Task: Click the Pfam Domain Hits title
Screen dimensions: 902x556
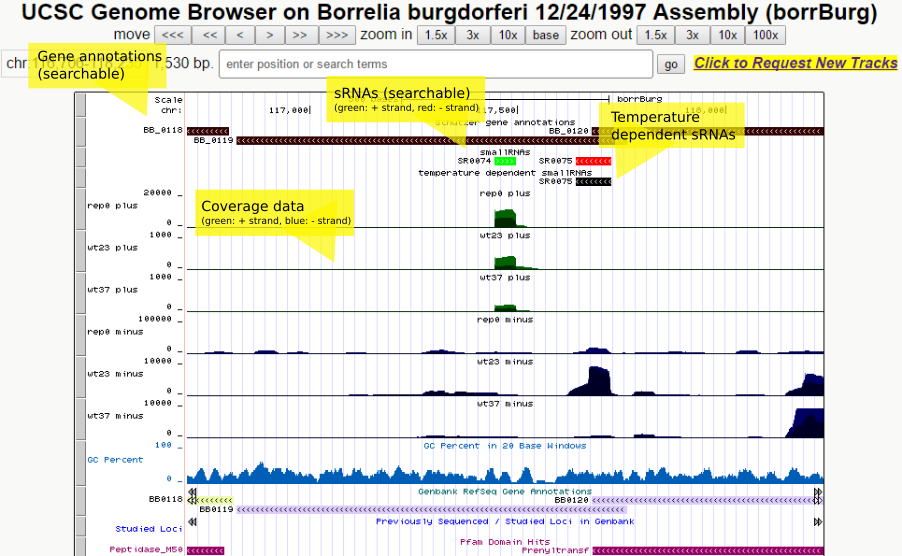Action: click(504, 542)
